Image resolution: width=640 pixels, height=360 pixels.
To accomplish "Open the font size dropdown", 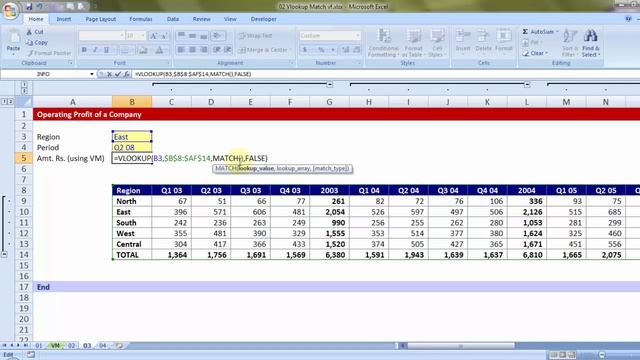I will click(x=142, y=36).
